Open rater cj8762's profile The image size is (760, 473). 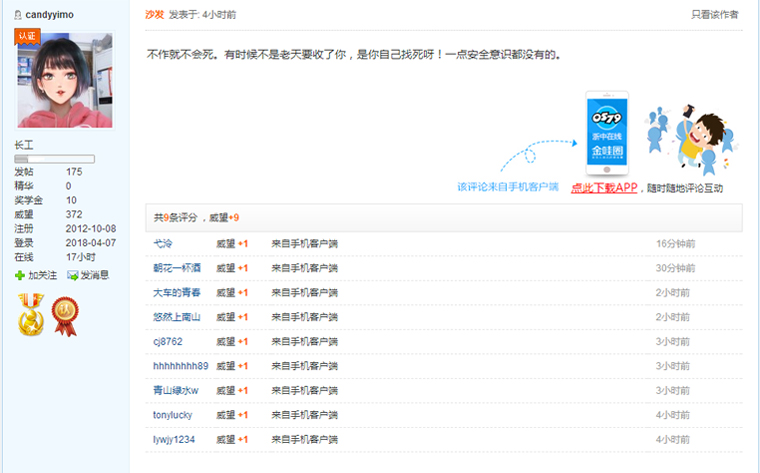point(168,341)
